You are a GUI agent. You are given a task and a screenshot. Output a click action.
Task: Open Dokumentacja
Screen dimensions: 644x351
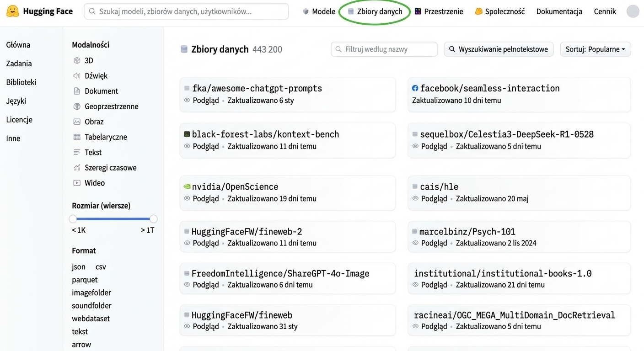[x=559, y=12]
